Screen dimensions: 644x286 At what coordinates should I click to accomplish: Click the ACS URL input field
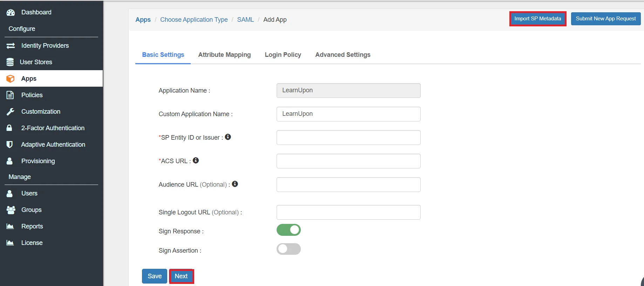click(348, 161)
